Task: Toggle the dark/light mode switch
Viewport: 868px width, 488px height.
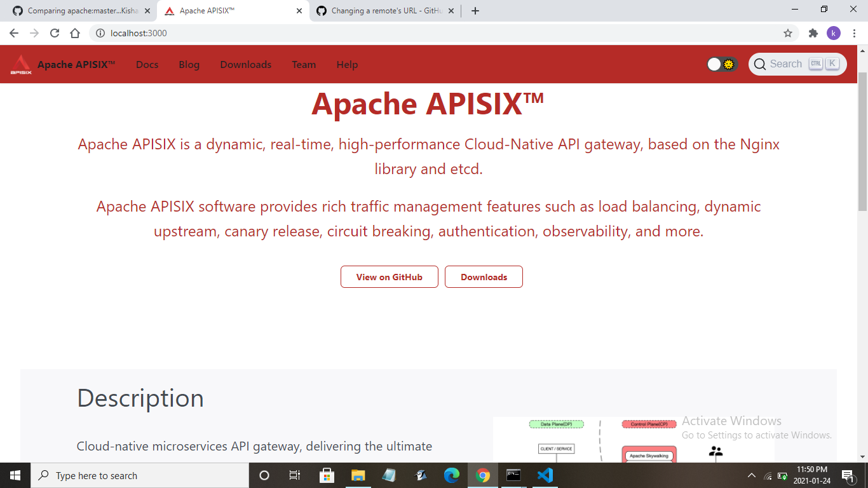Action: [722, 64]
